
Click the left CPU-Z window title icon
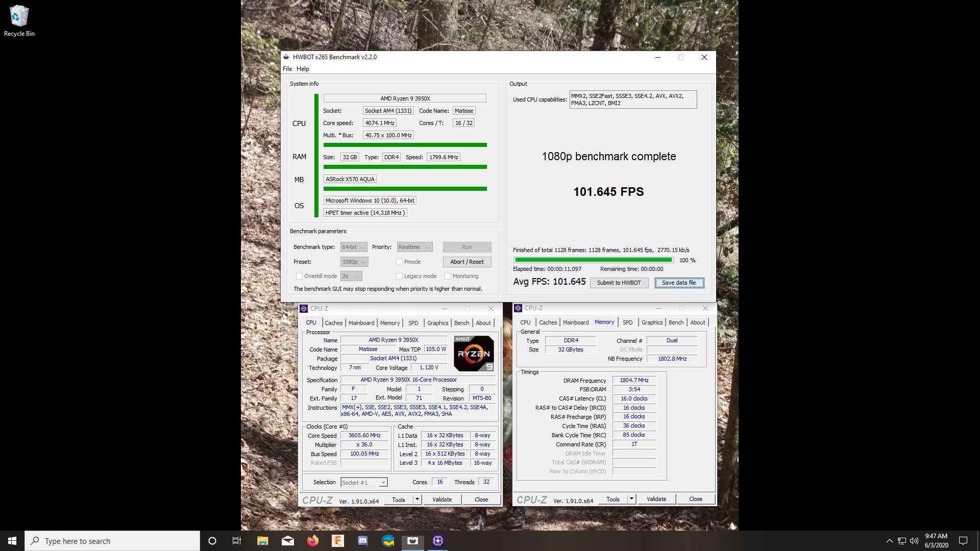(x=304, y=309)
